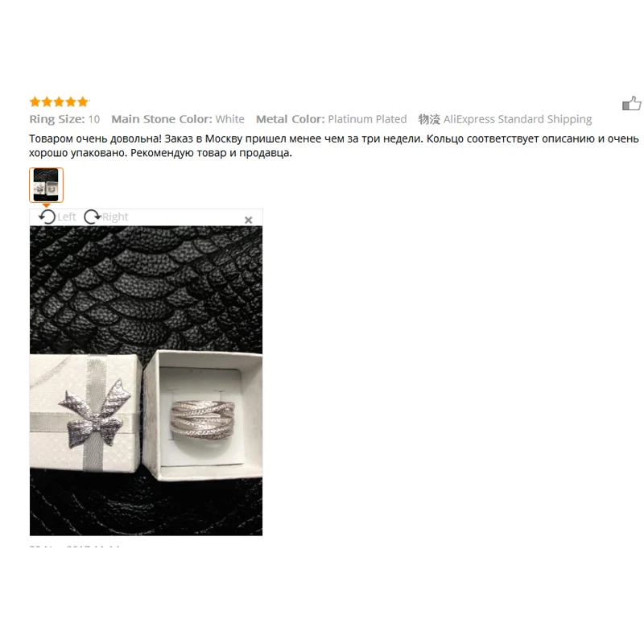The width and height of the screenshot is (644, 644).
Task: Click the first orange rating star
Action: [35, 101]
